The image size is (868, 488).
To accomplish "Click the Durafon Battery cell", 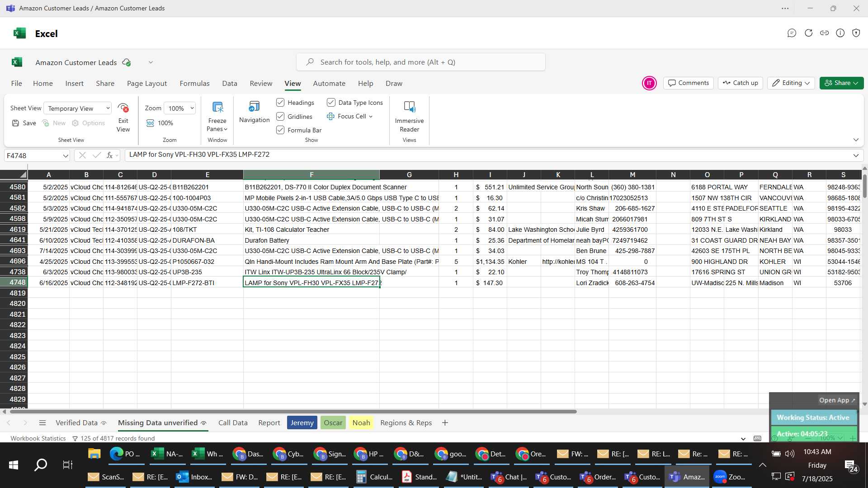I will tap(311, 240).
